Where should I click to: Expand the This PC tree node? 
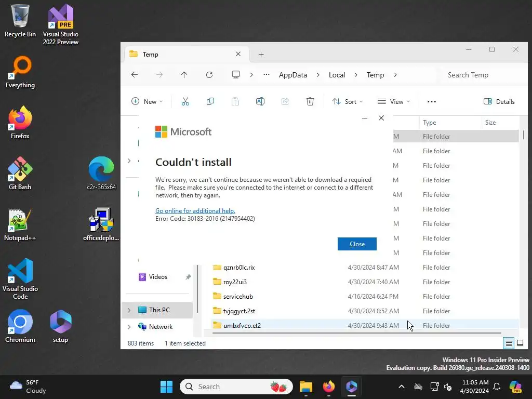point(129,310)
